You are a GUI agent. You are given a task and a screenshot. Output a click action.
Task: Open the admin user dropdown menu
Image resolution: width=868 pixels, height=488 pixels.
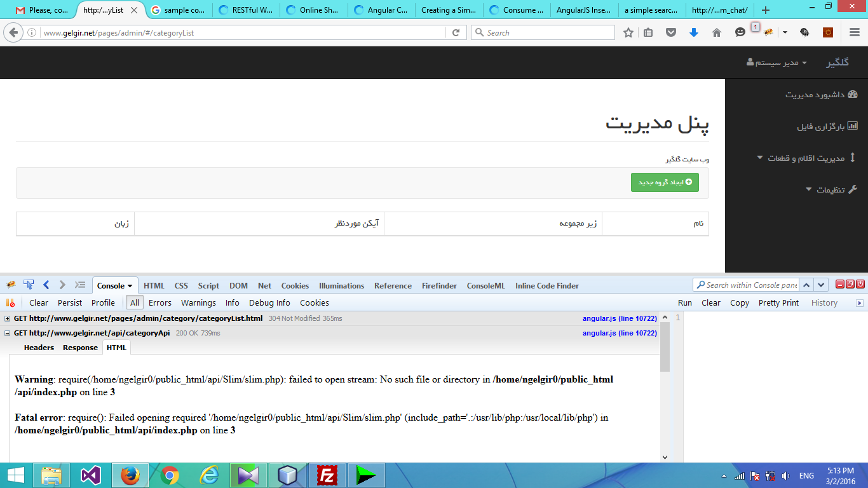(776, 62)
